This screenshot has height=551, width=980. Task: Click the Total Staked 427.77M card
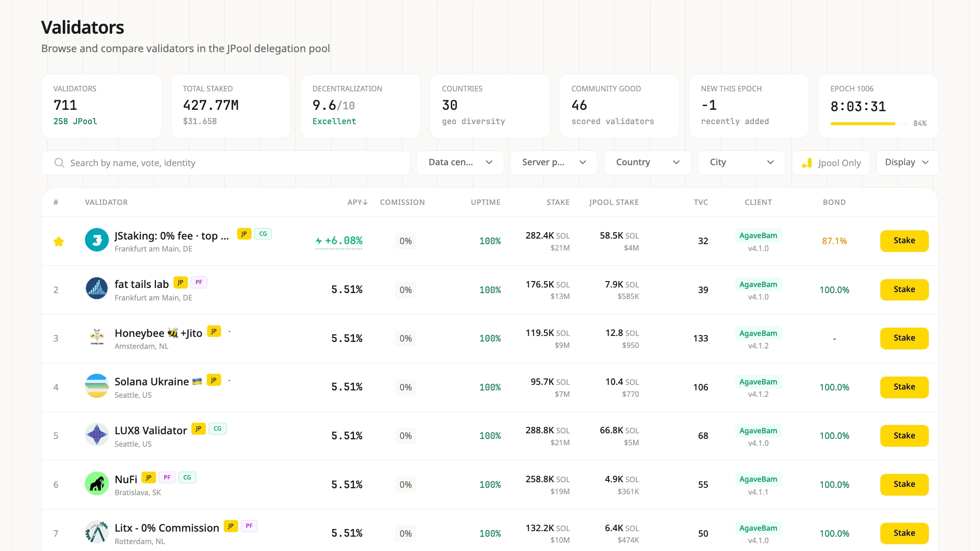click(x=231, y=106)
